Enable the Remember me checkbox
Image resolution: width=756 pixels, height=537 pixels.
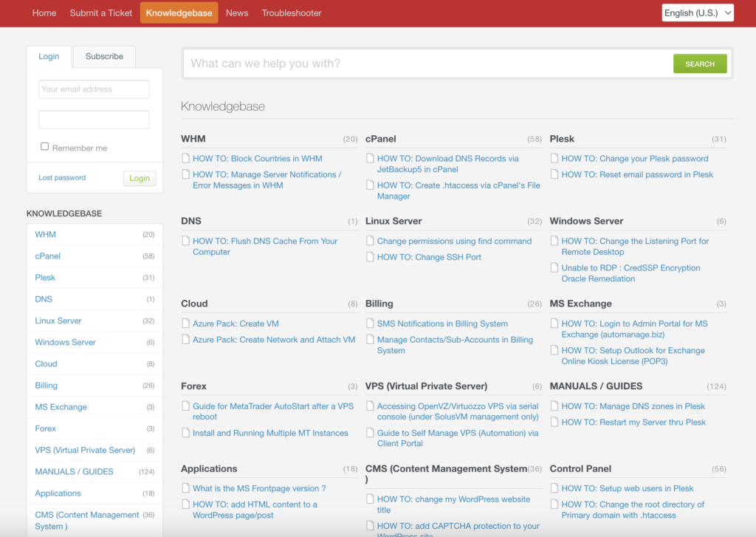coord(45,147)
